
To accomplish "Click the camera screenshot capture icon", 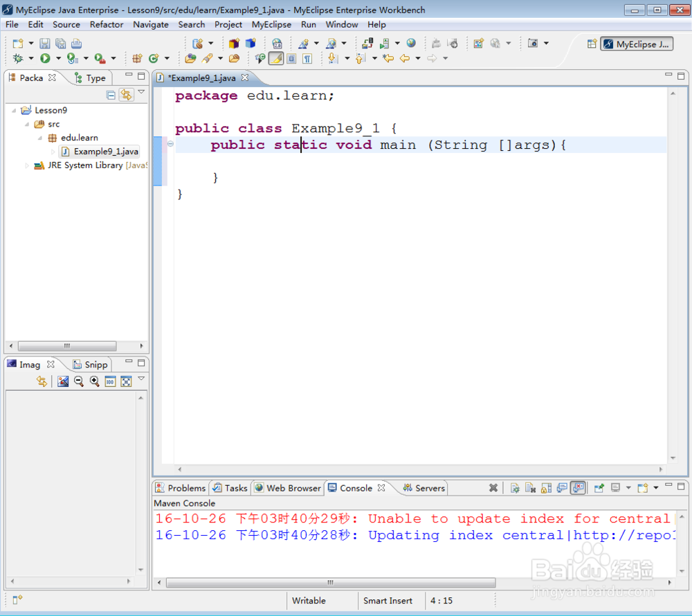I will pos(533,43).
